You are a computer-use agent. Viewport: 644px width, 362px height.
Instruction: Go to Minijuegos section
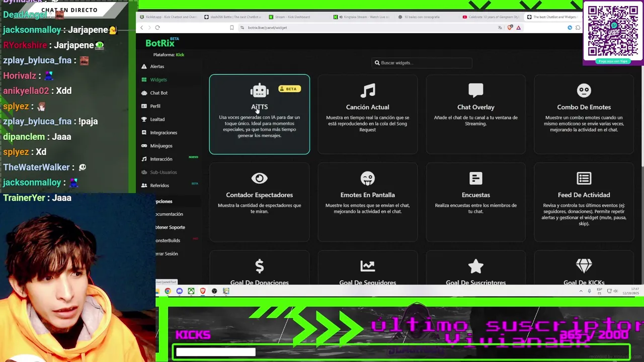point(161,146)
